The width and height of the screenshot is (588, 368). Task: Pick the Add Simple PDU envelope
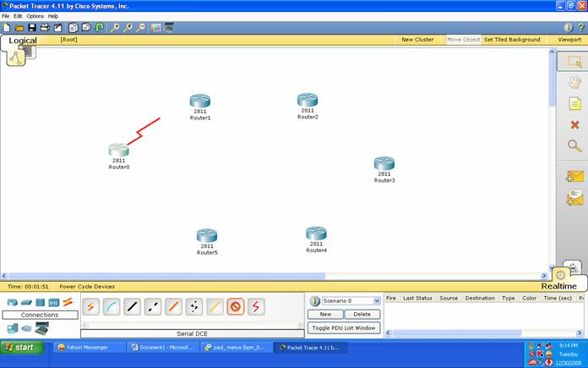point(574,177)
